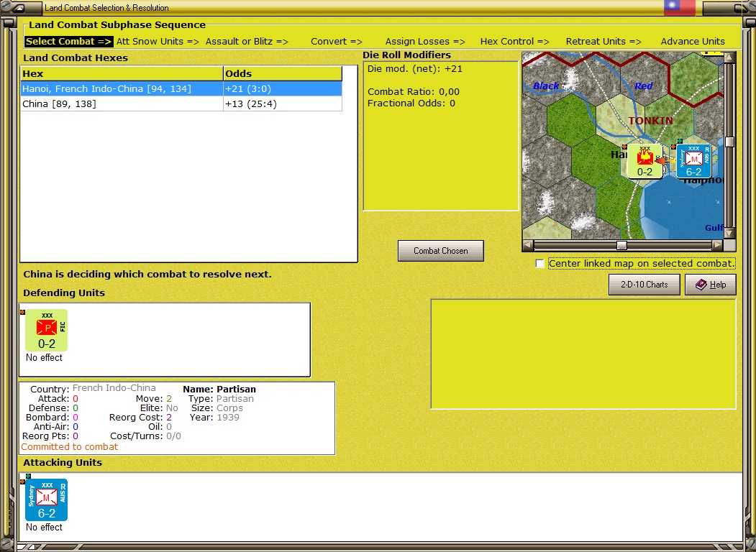
Task: Click the Convert subphase label
Action: click(x=337, y=42)
